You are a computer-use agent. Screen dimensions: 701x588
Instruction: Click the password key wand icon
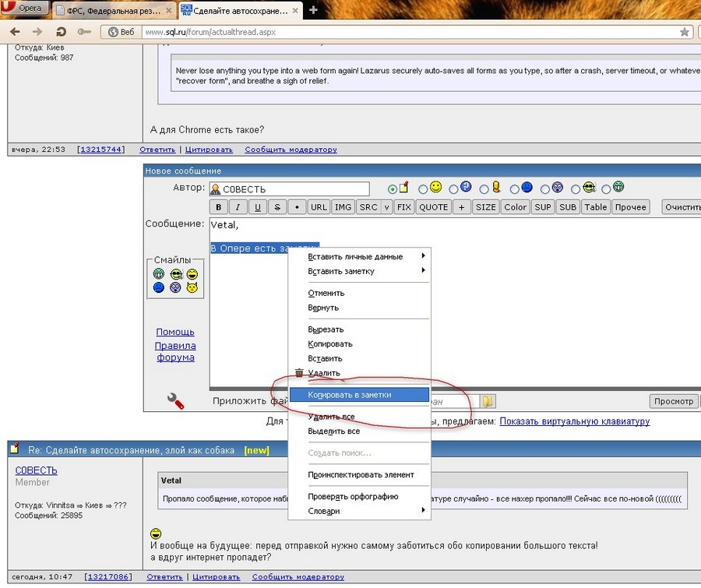tap(84, 32)
